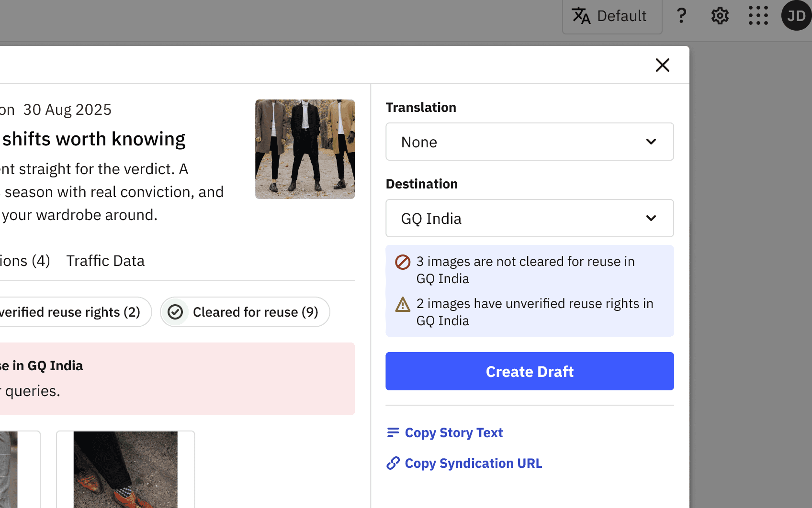Open the shoe image thumbnail
Image resolution: width=812 pixels, height=508 pixels.
(x=125, y=469)
